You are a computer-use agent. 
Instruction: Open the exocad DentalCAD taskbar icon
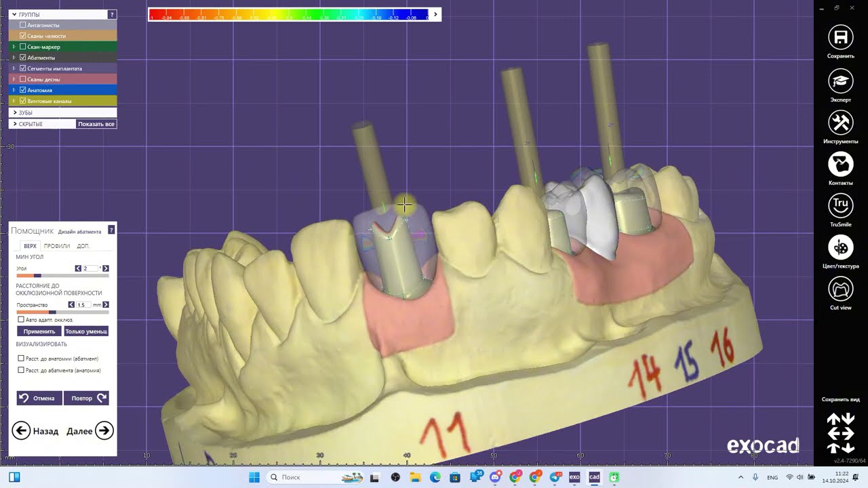(x=594, y=477)
